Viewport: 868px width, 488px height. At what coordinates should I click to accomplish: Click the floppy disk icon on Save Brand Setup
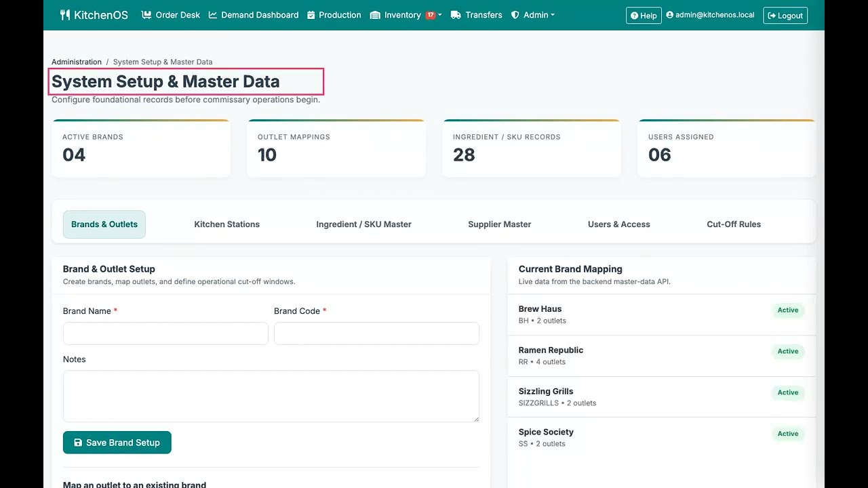(78, 443)
